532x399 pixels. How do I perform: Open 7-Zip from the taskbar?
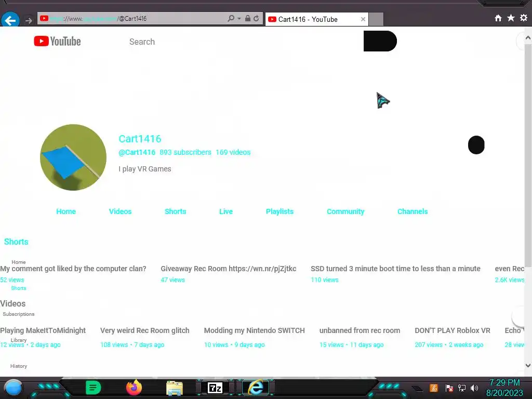[x=215, y=388]
